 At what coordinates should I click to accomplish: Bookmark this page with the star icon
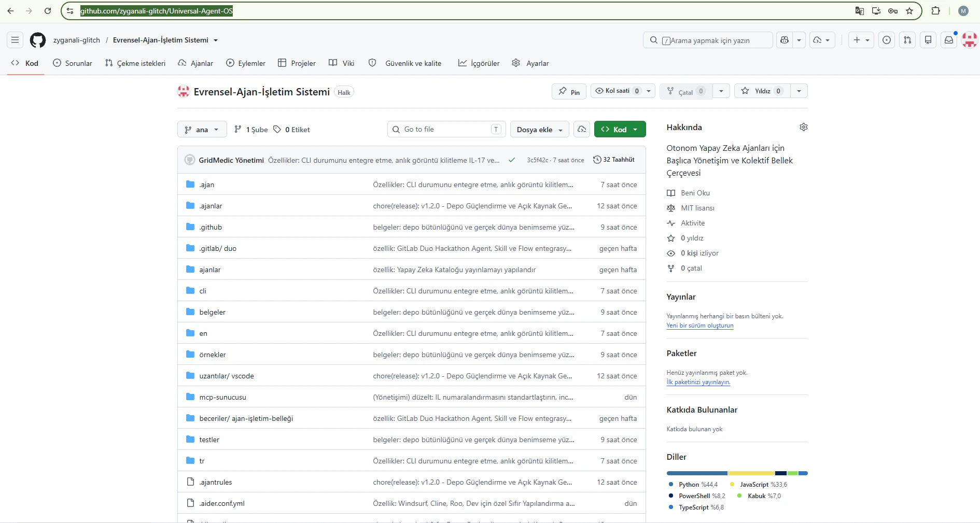tap(909, 11)
